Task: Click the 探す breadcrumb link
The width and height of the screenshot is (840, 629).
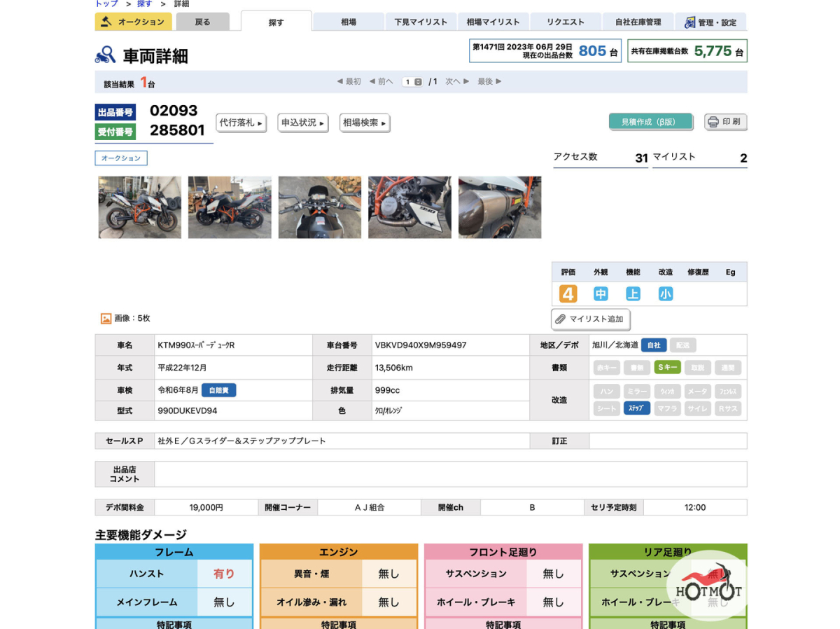Action: [x=144, y=4]
